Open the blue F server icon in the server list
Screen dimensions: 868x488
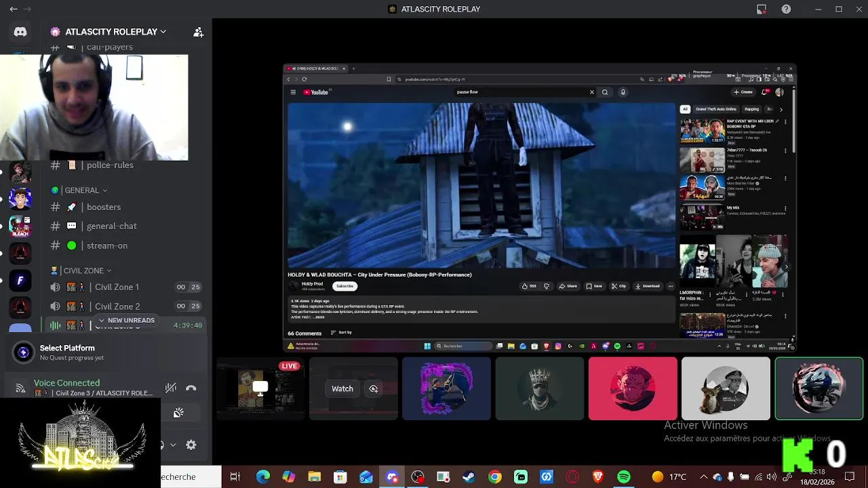20,280
